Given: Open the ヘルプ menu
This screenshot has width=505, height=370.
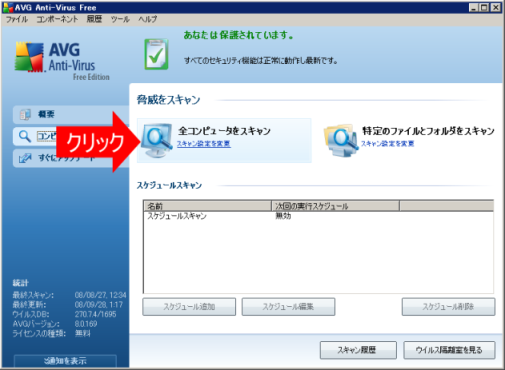Looking at the screenshot, I should [x=148, y=19].
